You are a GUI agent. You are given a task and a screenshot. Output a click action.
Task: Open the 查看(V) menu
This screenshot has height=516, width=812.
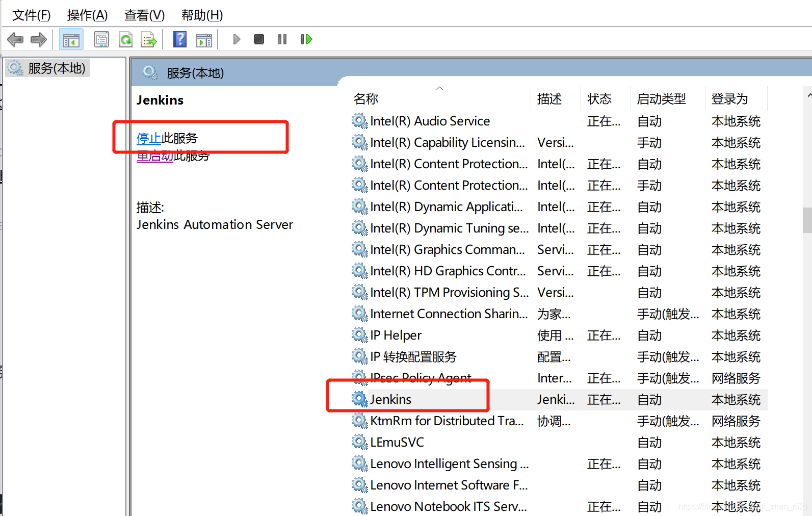pyautogui.click(x=144, y=15)
